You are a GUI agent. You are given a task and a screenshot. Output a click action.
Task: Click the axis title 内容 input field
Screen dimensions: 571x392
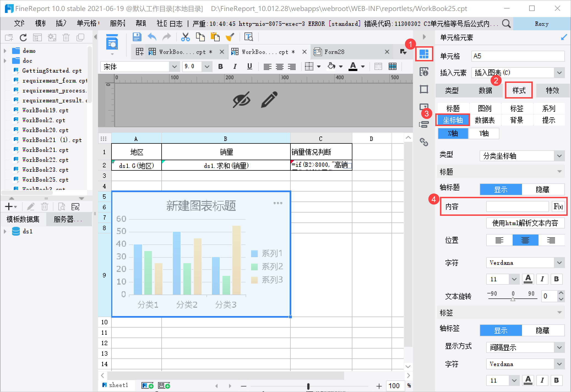click(517, 206)
